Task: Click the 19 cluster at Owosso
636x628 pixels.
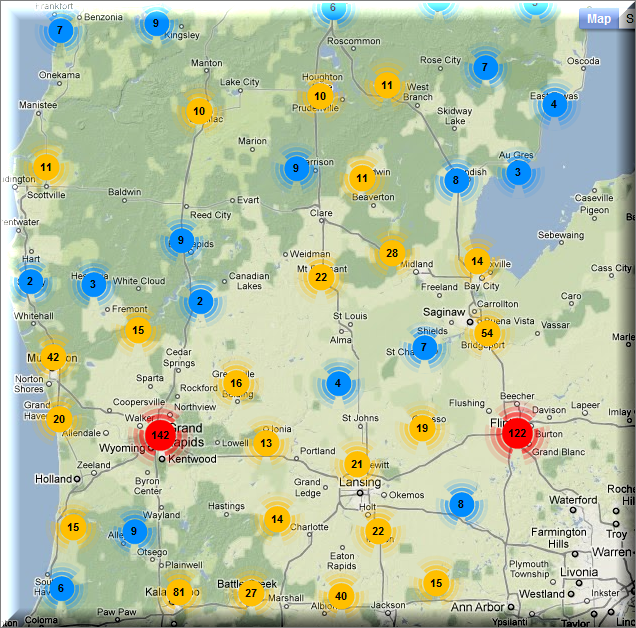Action: [422, 428]
